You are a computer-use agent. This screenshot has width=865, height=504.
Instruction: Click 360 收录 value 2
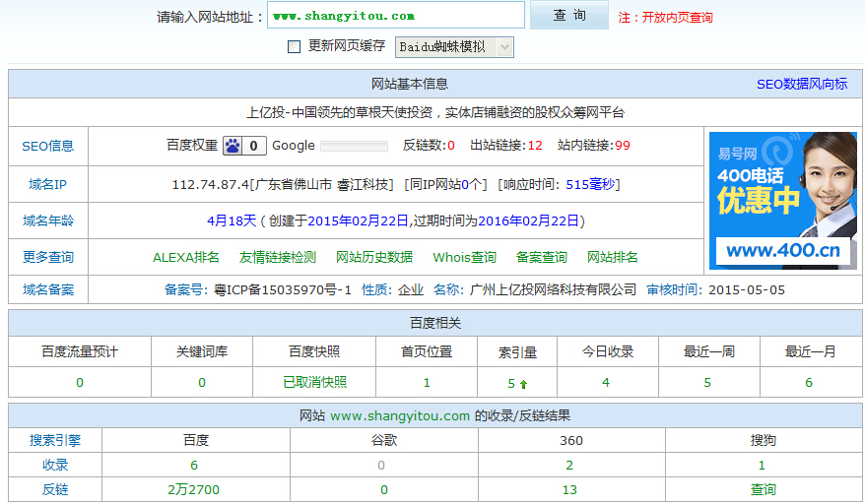pos(569,466)
